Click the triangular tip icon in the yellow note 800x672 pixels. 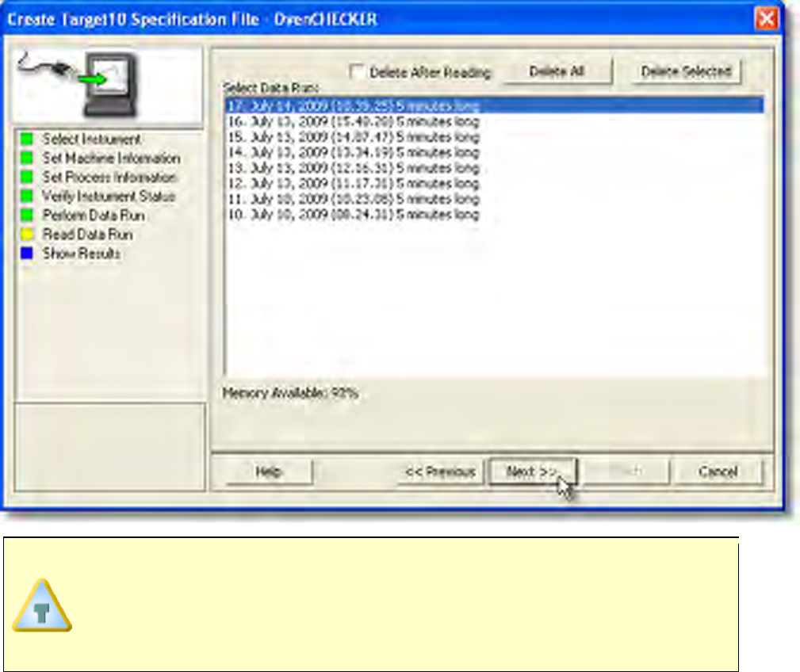(42, 605)
